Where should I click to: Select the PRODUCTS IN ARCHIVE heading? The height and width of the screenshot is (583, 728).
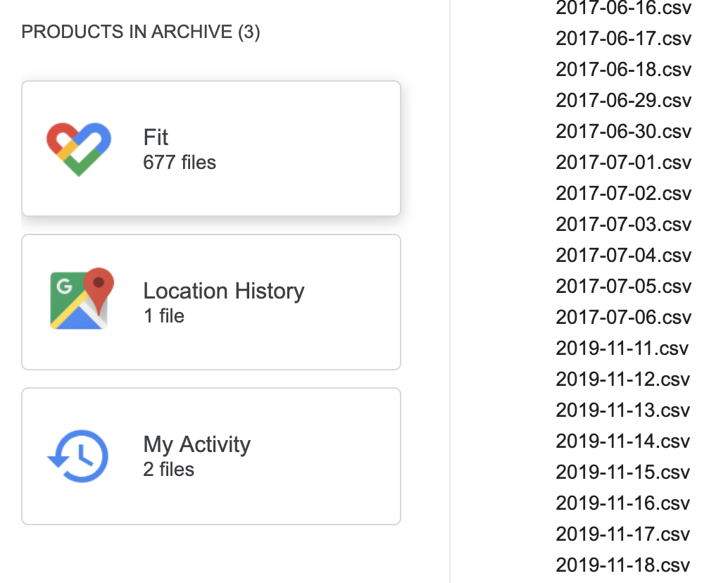click(140, 32)
